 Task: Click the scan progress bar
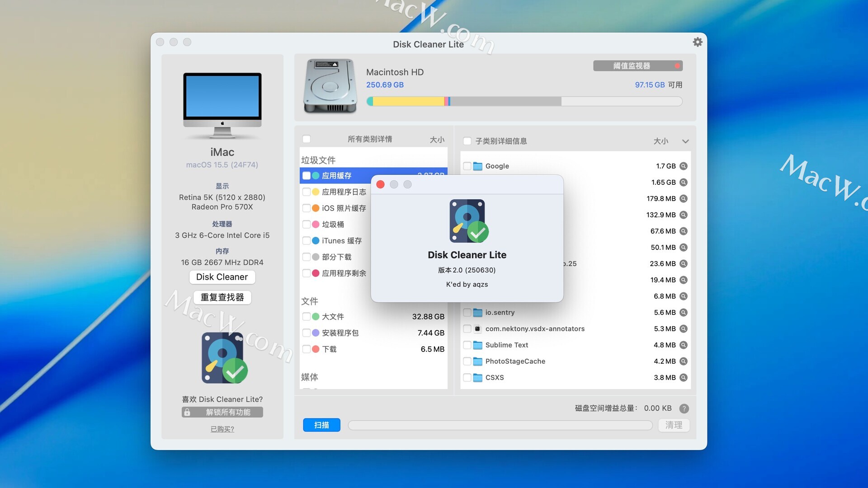point(500,425)
